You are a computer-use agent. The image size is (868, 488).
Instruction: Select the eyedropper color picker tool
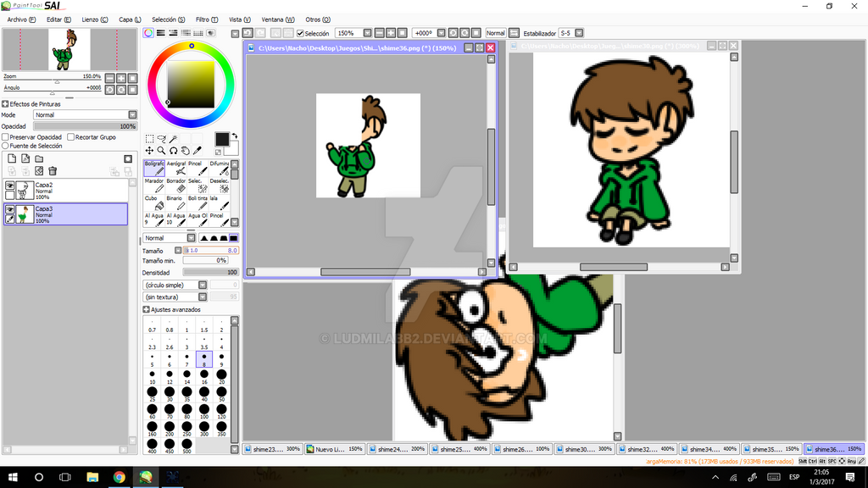[x=197, y=151]
